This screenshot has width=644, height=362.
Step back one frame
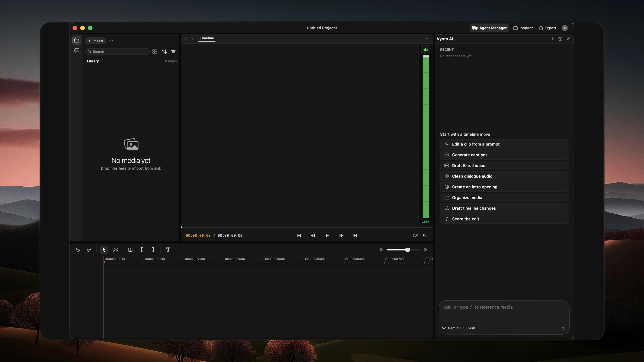pyautogui.click(x=313, y=236)
